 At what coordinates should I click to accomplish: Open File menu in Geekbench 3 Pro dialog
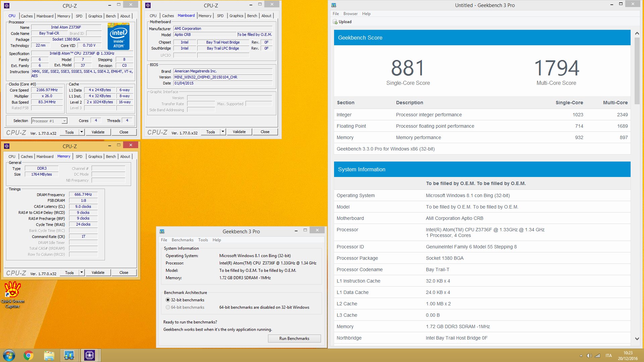[x=164, y=240]
